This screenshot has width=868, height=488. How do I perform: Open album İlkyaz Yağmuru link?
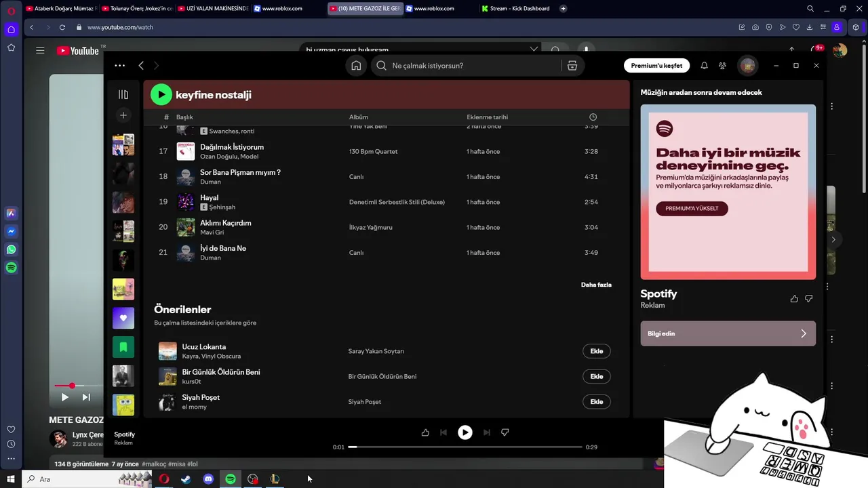[x=371, y=228]
